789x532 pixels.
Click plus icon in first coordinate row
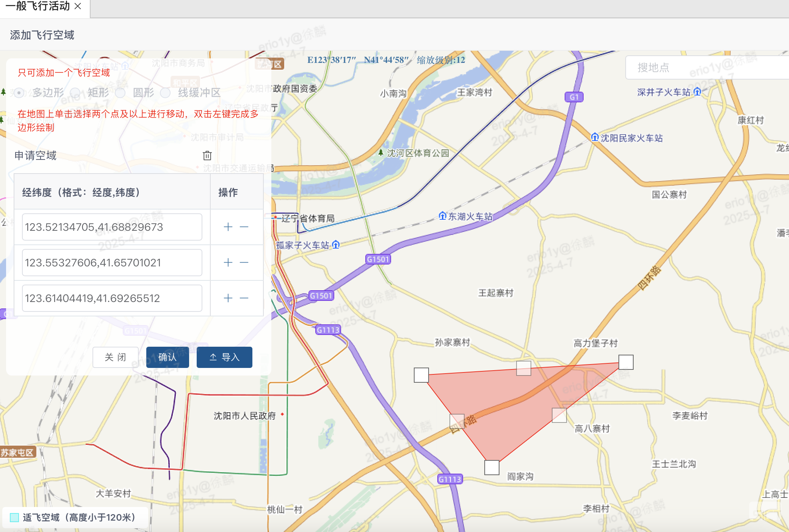228,227
